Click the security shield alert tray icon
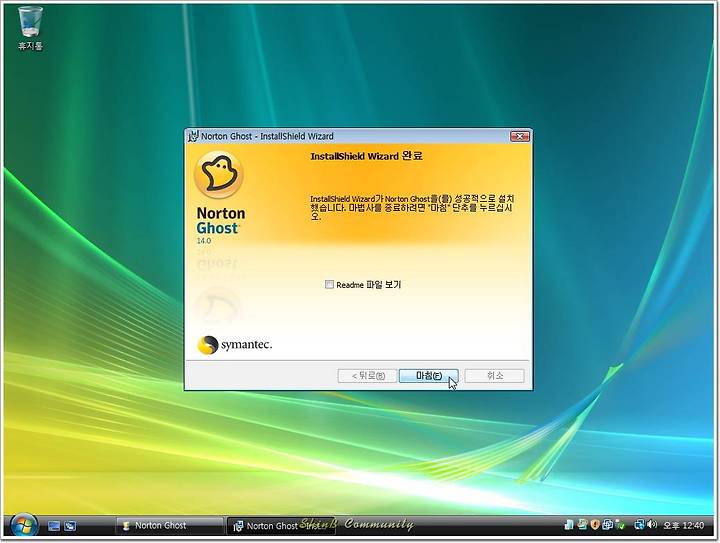Image resolution: width=720 pixels, height=543 pixels. point(595,524)
